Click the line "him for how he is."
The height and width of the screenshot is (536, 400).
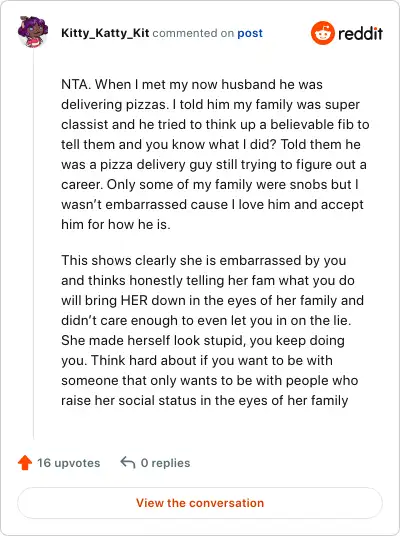coord(116,225)
